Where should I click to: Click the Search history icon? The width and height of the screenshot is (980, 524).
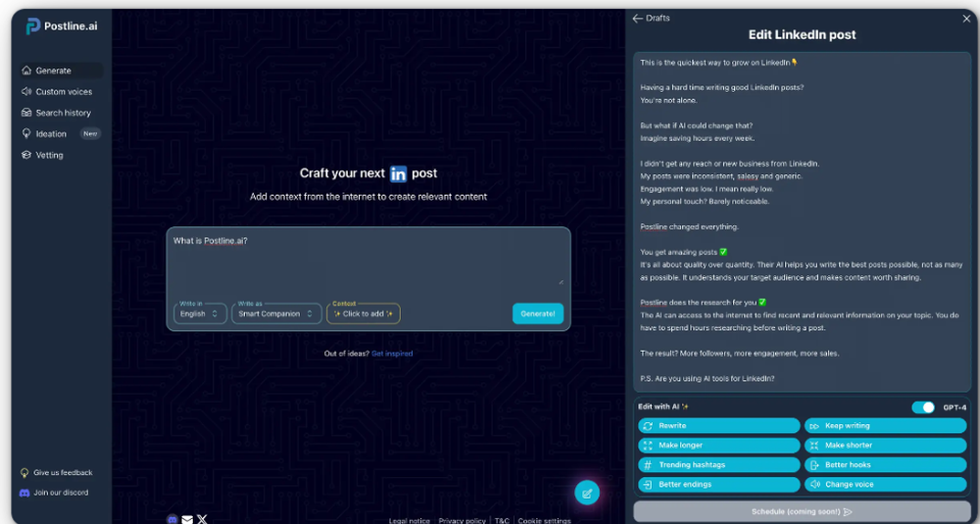coord(26,113)
